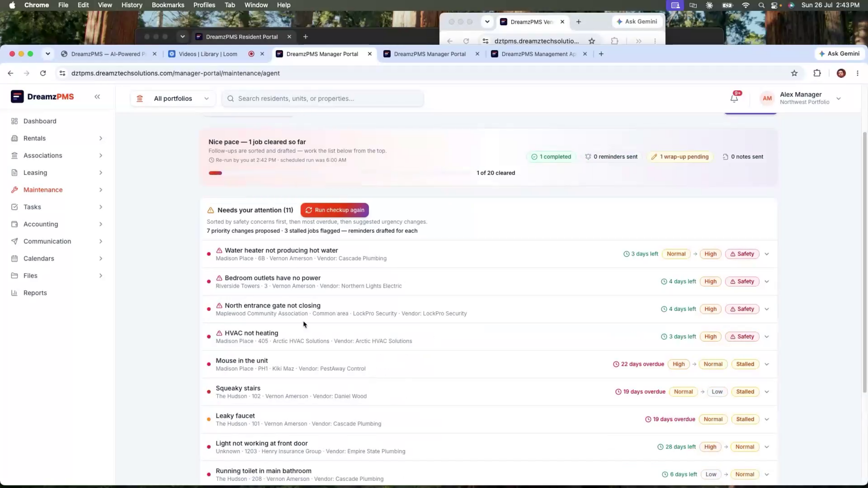The width and height of the screenshot is (868, 488).
Task: Collapse the sidebar with double-chevron icon
Action: pyautogui.click(x=97, y=97)
